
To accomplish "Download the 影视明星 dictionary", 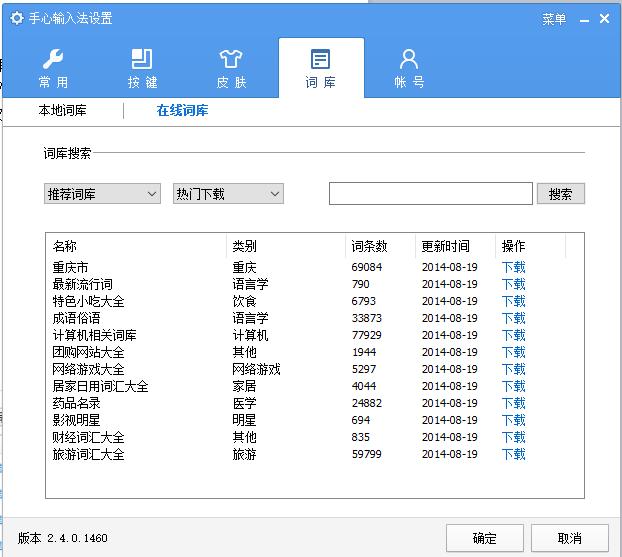I will [x=514, y=420].
